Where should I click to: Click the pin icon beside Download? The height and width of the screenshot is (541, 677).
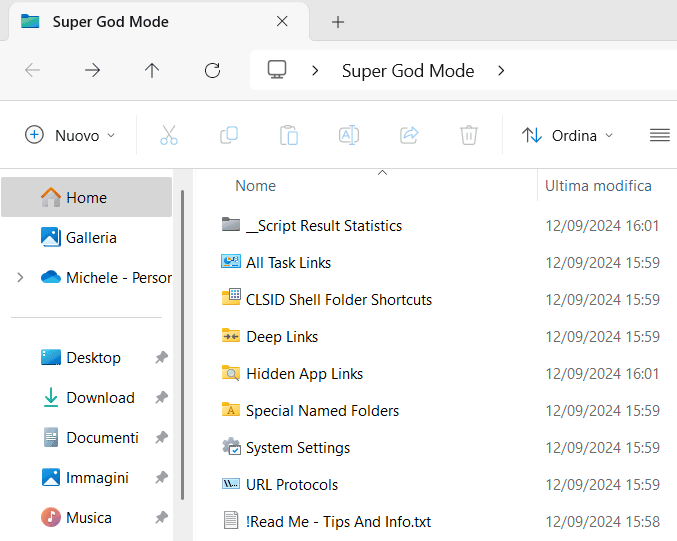click(x=161, y=397)
